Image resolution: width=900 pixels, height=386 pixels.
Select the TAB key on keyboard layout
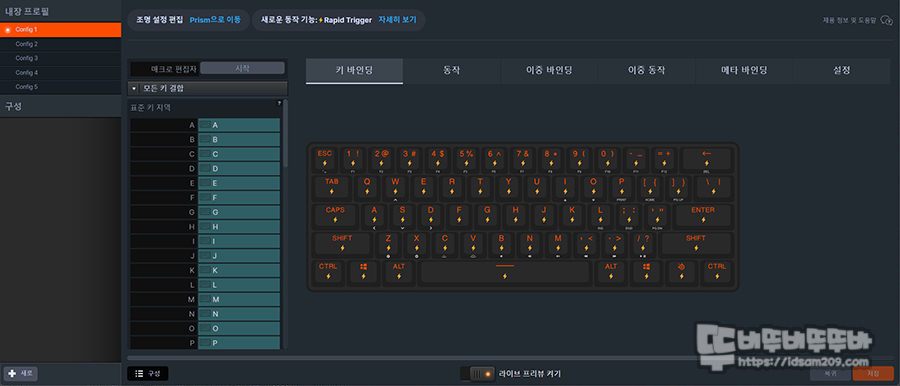click(x=332, y=187)
